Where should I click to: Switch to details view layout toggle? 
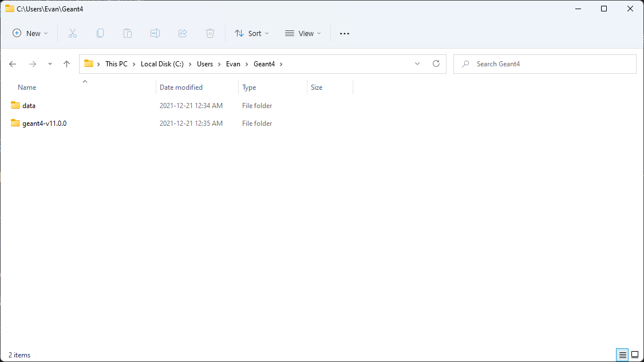[623, 355]
